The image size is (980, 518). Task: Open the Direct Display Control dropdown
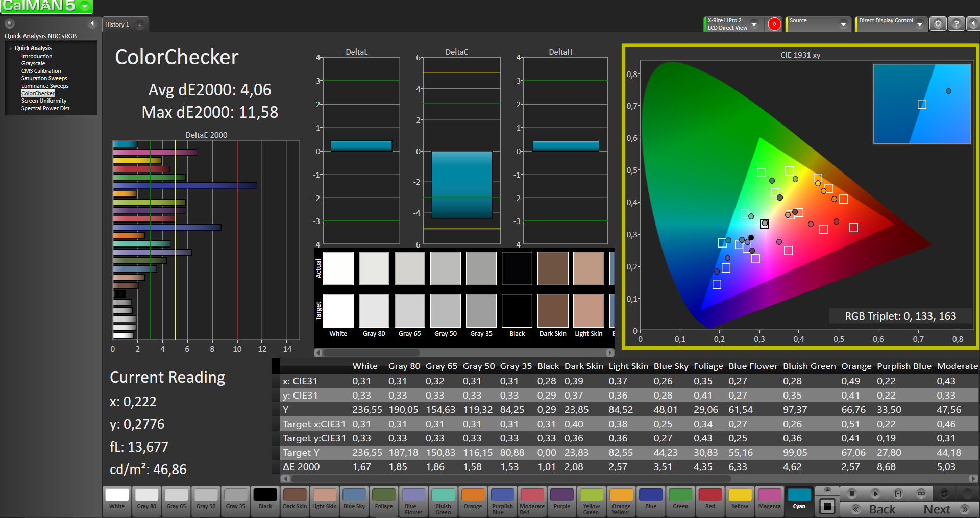tap(919, 24)
